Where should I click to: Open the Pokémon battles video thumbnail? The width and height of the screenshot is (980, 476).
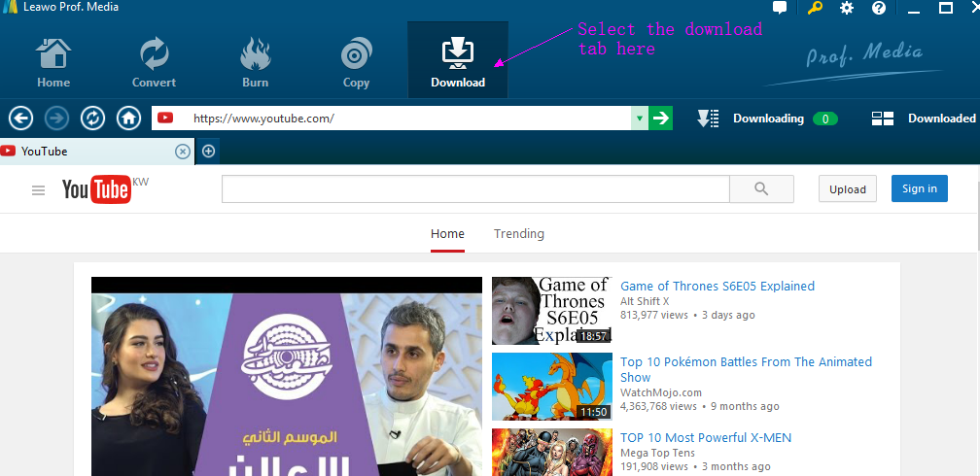(552, 387)
